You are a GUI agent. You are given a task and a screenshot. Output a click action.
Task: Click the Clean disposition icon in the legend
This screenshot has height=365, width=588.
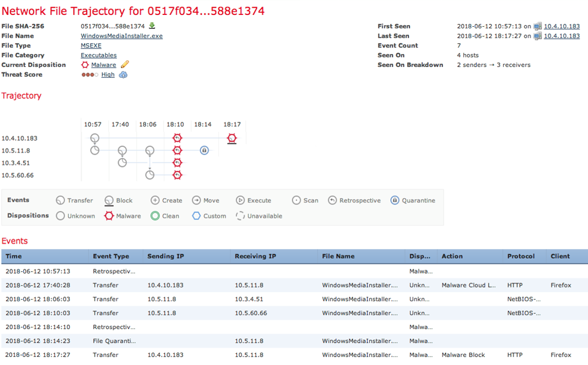click(154, 216)
